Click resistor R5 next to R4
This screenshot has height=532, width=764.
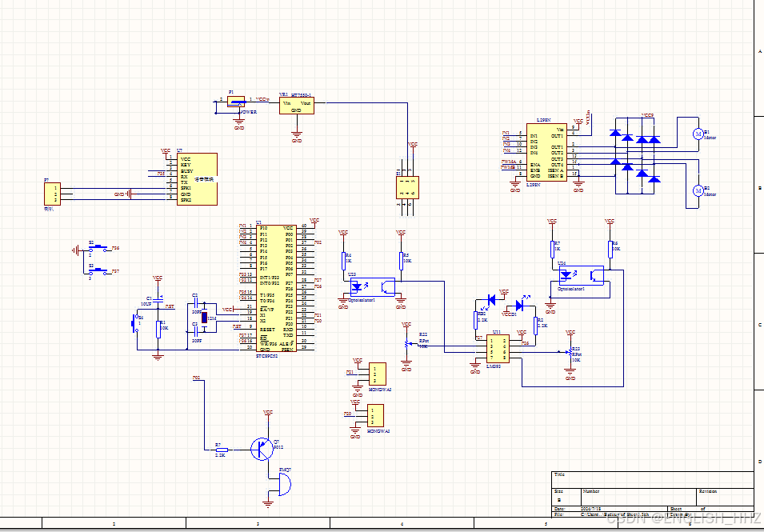[401, 261]
